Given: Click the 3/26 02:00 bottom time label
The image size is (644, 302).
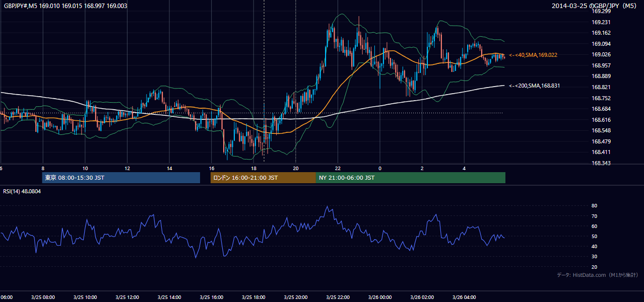Looking at the screenshot, I should pyautogui.click(x=421, y=297).
